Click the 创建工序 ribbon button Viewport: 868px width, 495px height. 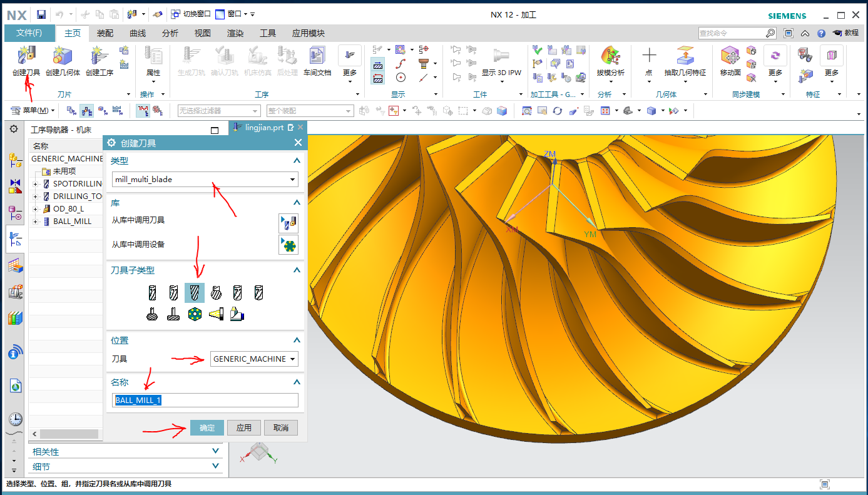(100, 61)
